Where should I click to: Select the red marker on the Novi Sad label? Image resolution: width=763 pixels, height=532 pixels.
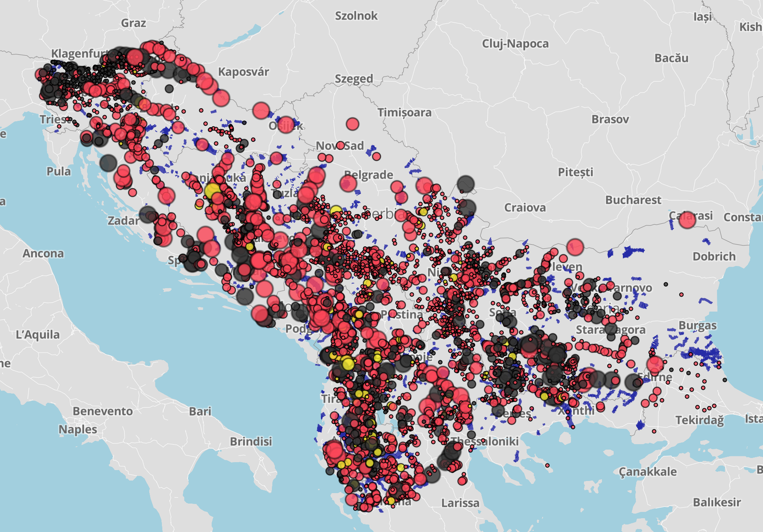click(x=341, y=145)
